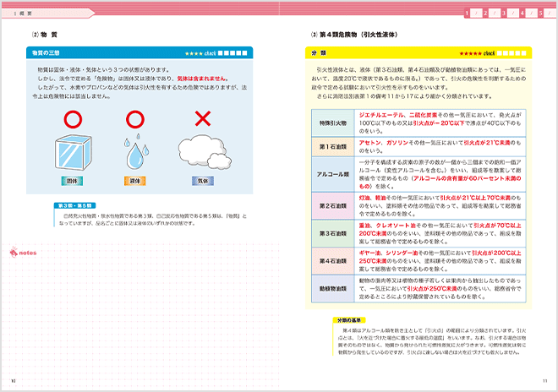This screenshot has height=392, width=558.
Task: Select the 特殊引火物 table row header
Action: (333, 123)
